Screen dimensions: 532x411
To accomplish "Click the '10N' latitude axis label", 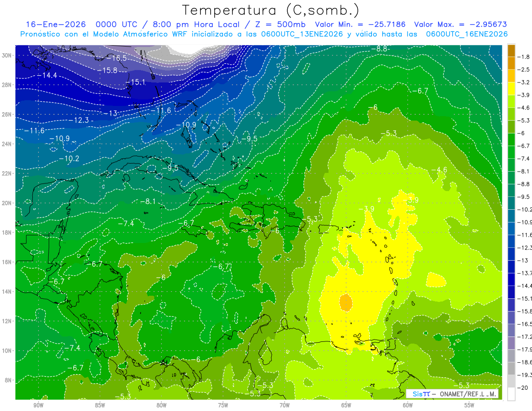I will pyautogui.click(x=7, y=351).
